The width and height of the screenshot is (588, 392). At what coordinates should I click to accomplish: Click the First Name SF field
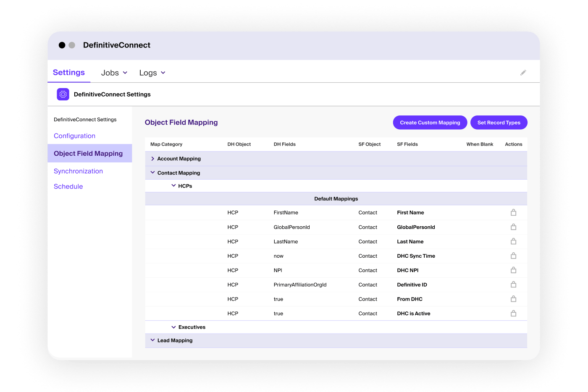[410, 213]
